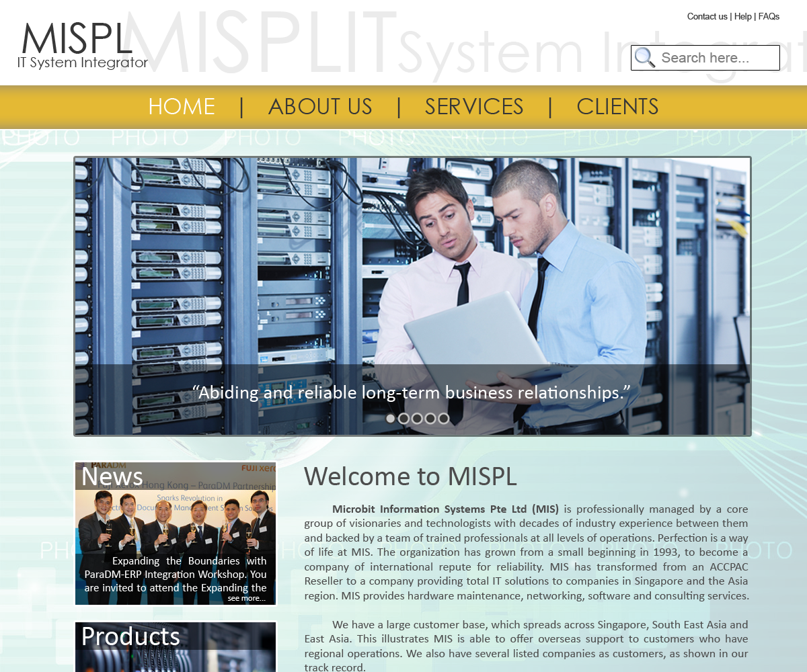Click the bold Microbit Information Systems Pte Ltd text

tap(445, 509)
